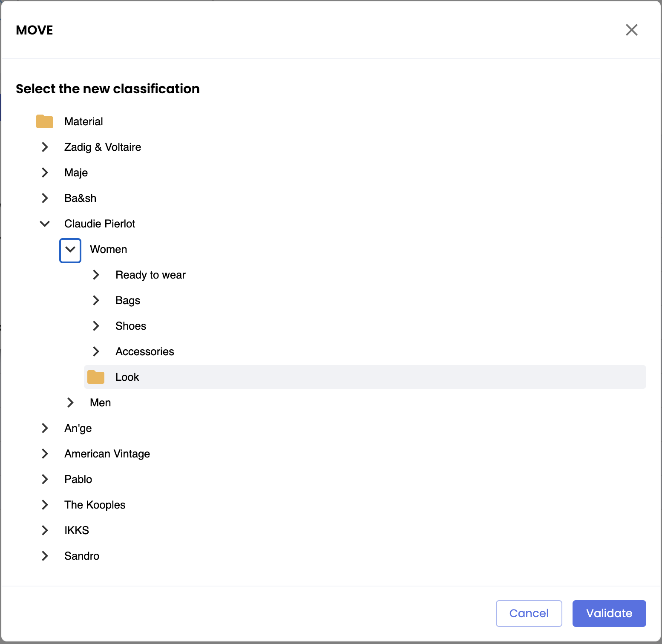Select the Men label
The width and height of the screenshot is (662, 644).
[101, 402]
